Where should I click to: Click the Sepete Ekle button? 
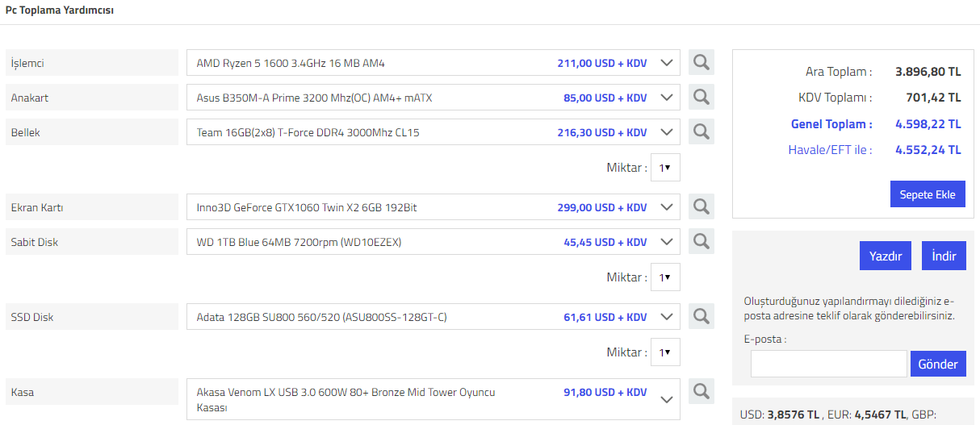[x=928, y=194]
